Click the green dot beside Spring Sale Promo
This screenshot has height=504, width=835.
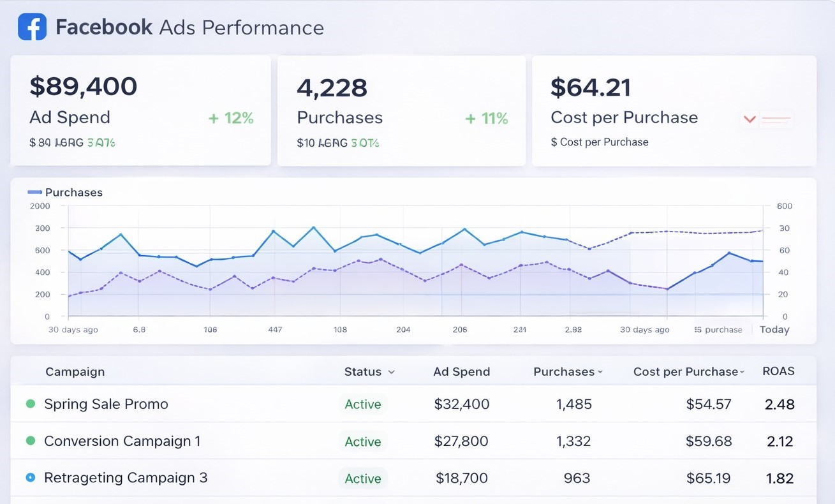(30, 404)
